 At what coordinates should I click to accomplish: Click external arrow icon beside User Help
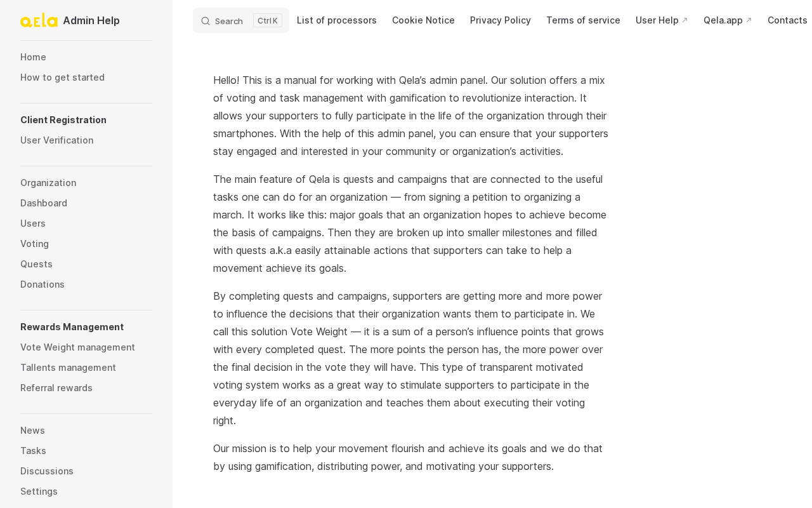click(x=685, y=20)
